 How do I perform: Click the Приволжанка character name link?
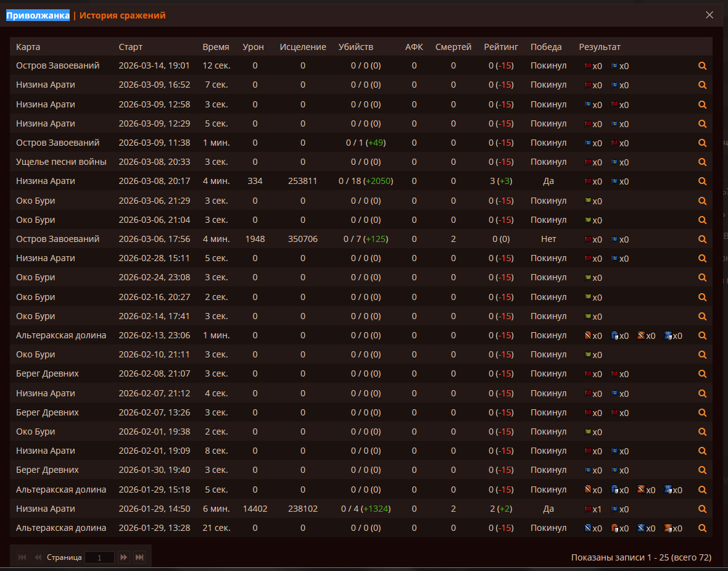point(38,15)
